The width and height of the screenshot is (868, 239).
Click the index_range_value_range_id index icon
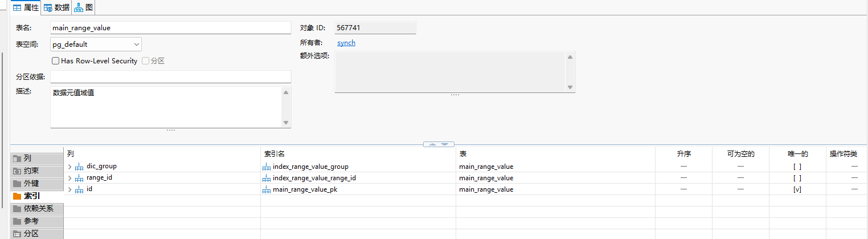click(x=266, y=178)
